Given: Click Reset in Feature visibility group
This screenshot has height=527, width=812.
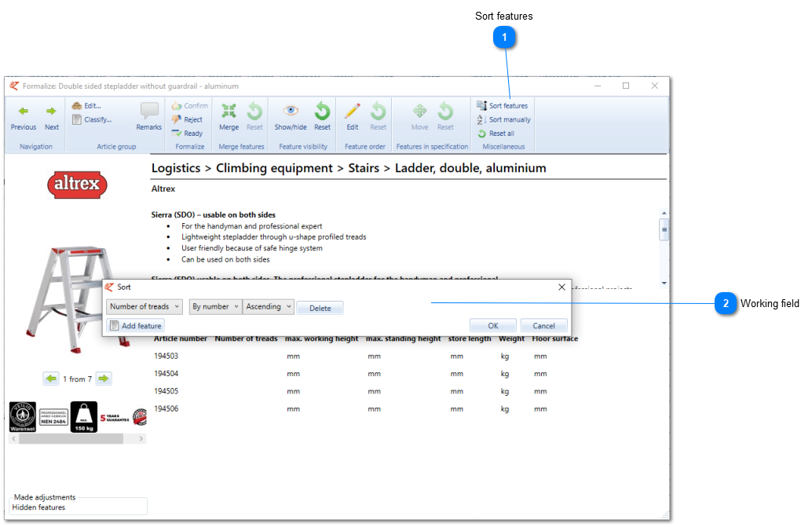Looking at the screenshot, I should 322,116.
